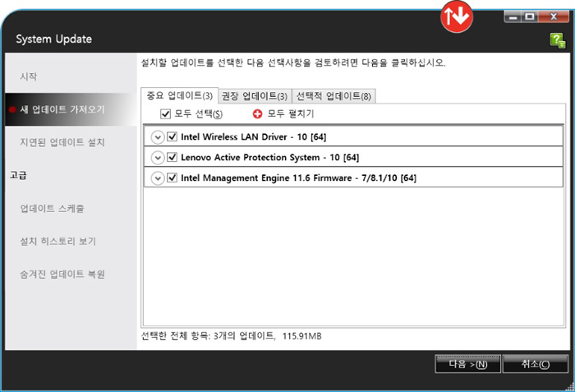Expand Intel Wireless LAN Driver details
The image size is (575, 392).
(x=158, y=136)
